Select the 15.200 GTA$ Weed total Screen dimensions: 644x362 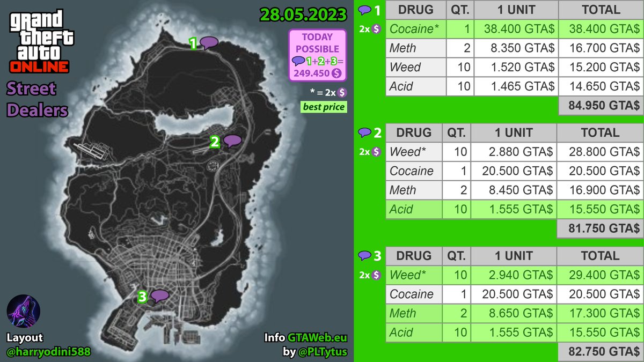601,68
